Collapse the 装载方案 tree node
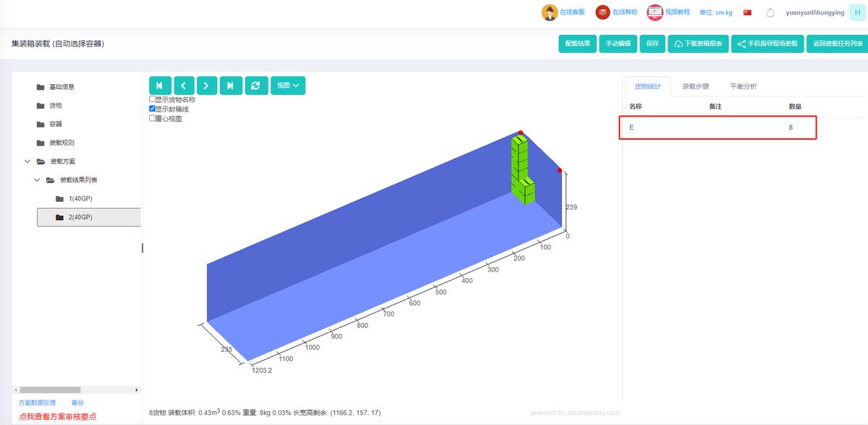This screenshot has height=425, width=868. 27,161
